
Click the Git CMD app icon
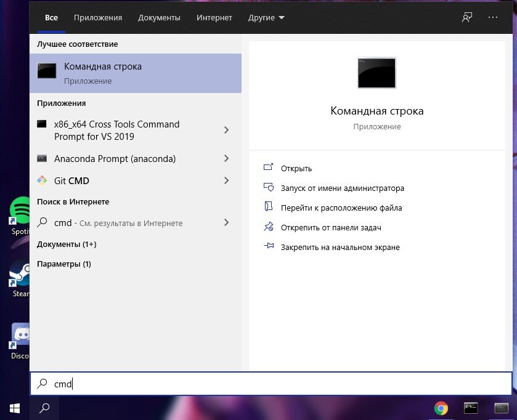click(x=42, y=180)
